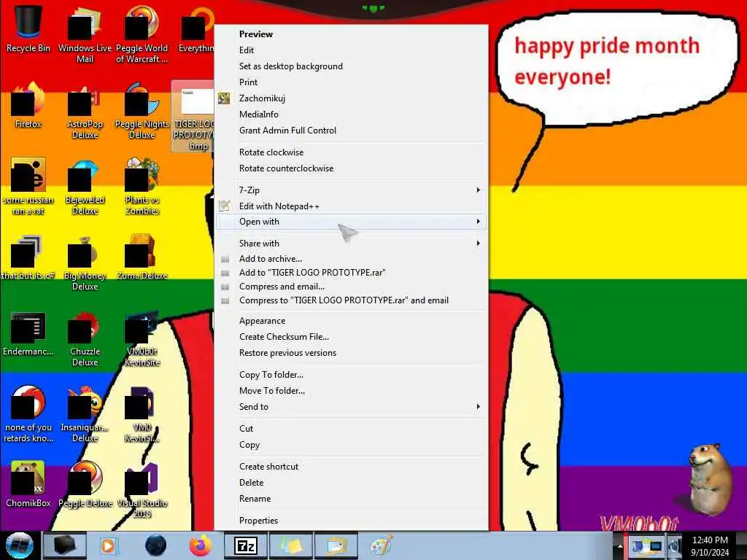Choose Rename from the context menu
Screen dimensions: 747x560
click(x=351, y=499)
